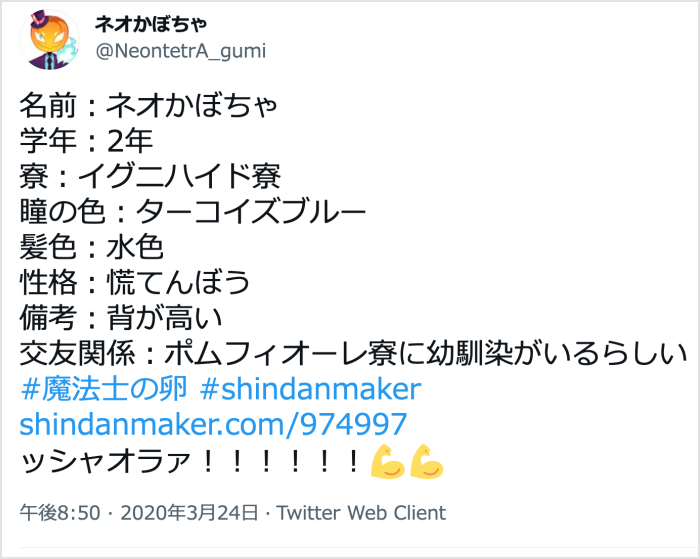Viewport: 700px width, 559px height.
Task: Click the 備考:背が高い text line
Action: click(121, 317)
